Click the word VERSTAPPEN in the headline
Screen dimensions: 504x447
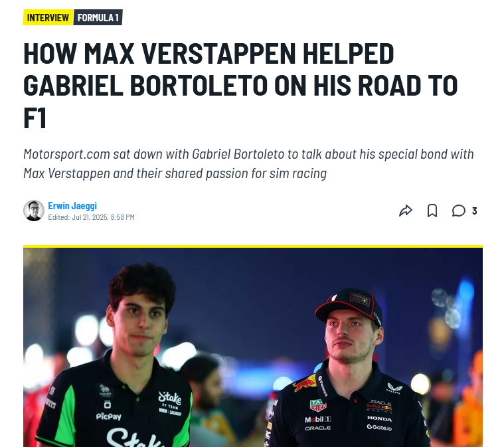click(x=218, y=54)
